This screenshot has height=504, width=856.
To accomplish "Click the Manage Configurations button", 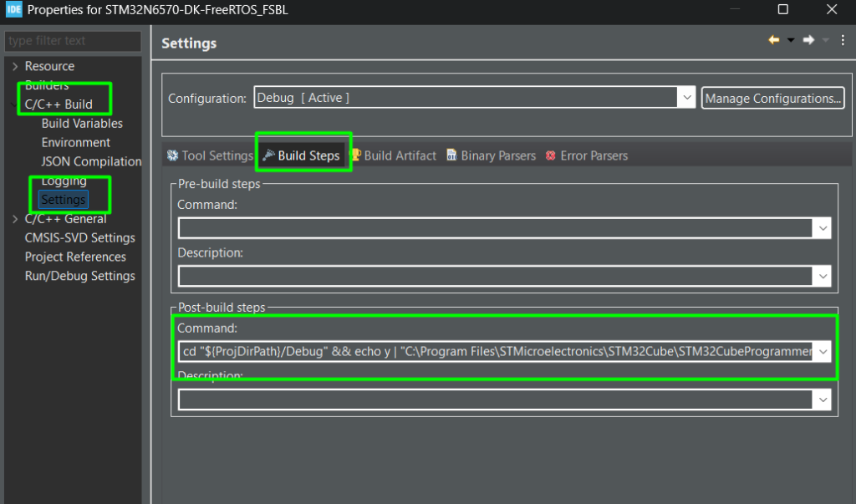I will click(772, 98).
